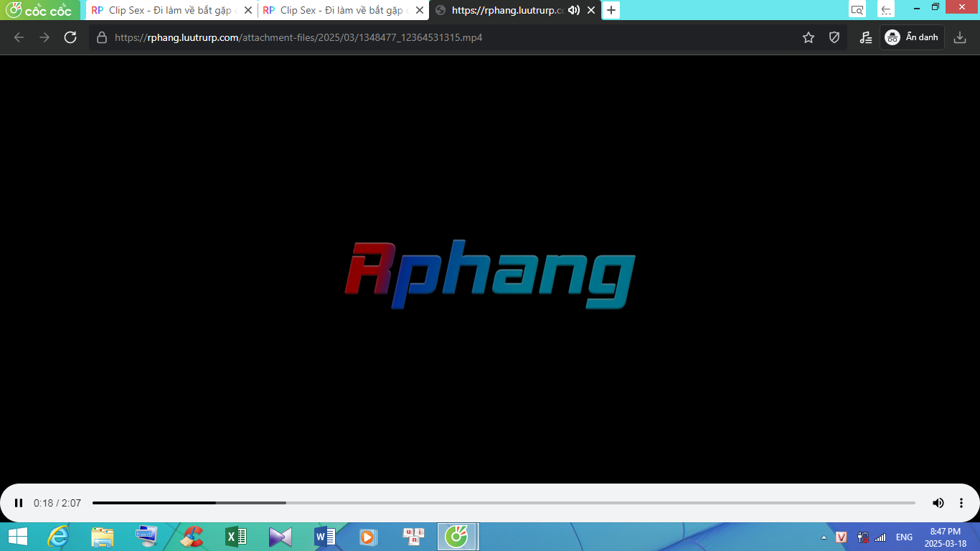
Task: Open the red keyboard-tiles taskbar app
Action: [x=414, y=537]
